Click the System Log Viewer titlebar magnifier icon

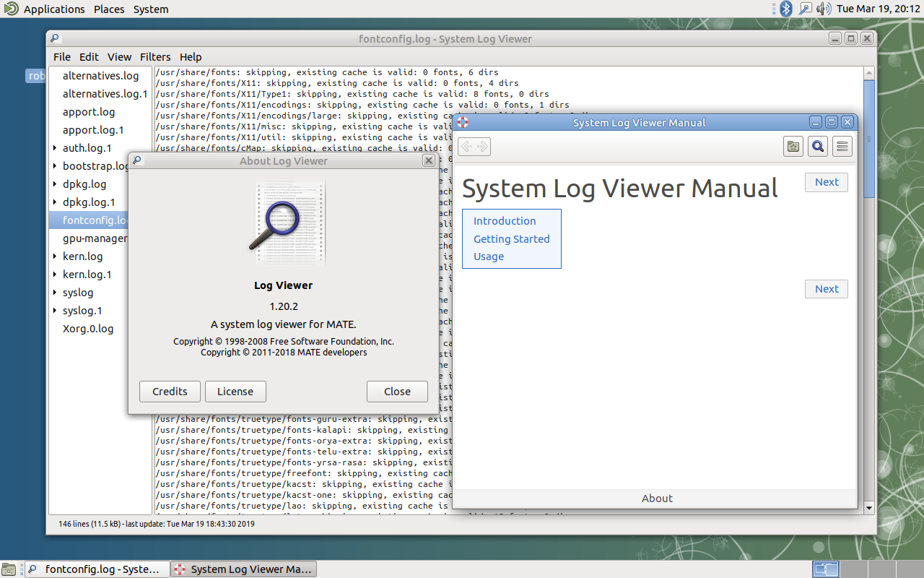(56, 38)
